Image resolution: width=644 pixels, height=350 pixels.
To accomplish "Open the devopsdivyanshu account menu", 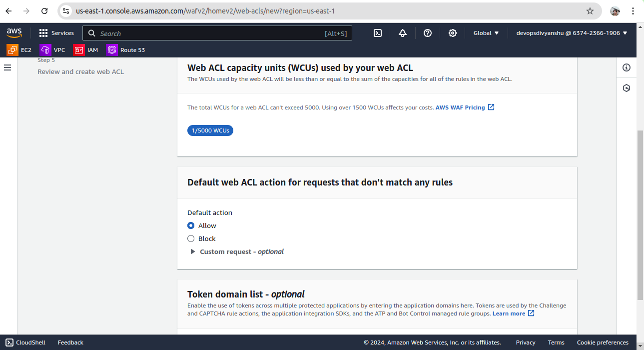I will pos(572,33).
